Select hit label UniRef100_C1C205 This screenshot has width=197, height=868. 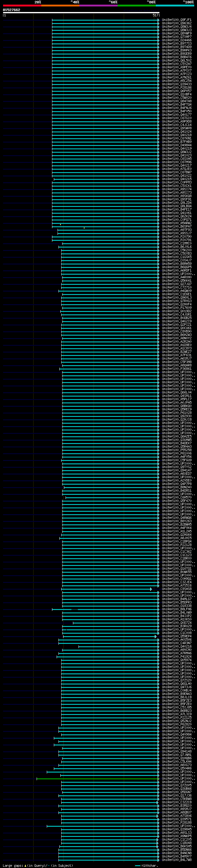tap(176, 839)
